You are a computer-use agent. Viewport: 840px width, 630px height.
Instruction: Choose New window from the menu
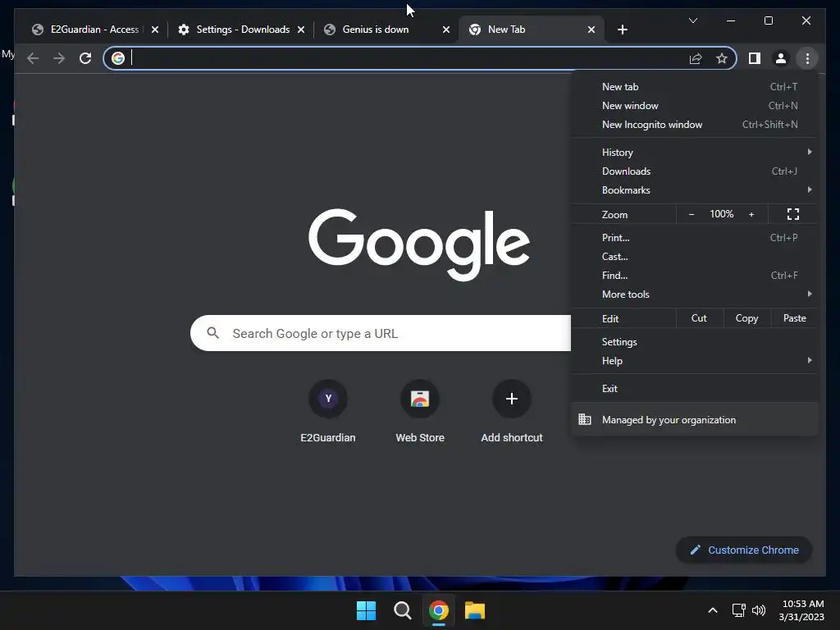694,106
